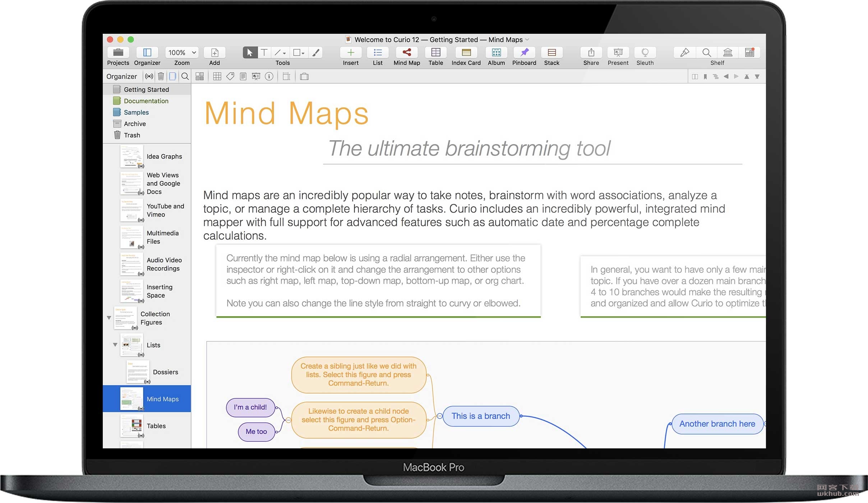Select the Documentation section
The height and width of the screenshot is (503, 868).
pos(147,101)
